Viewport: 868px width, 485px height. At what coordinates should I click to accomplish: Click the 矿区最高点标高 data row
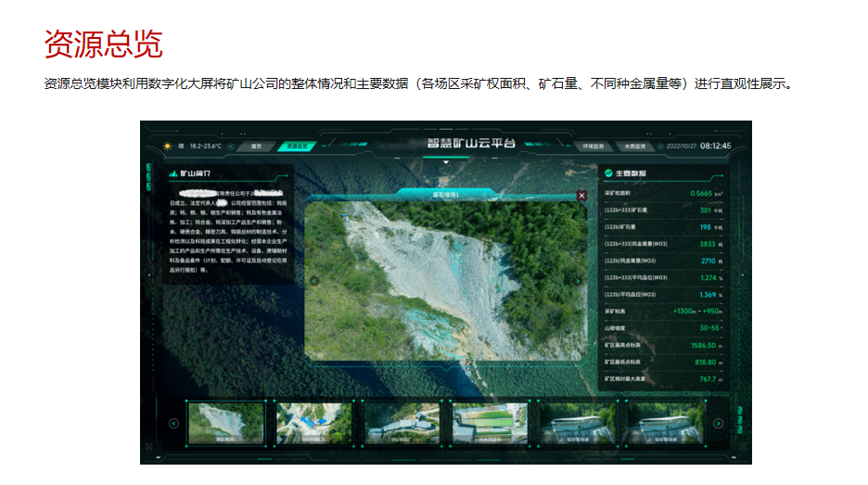[x=664, y=345]
